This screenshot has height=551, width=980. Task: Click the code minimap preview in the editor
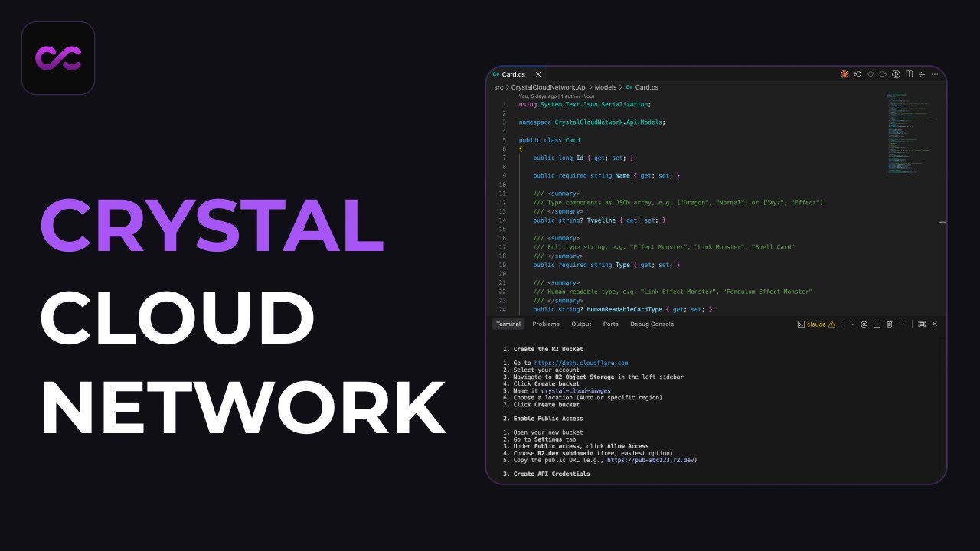click(x=910, y=134)
